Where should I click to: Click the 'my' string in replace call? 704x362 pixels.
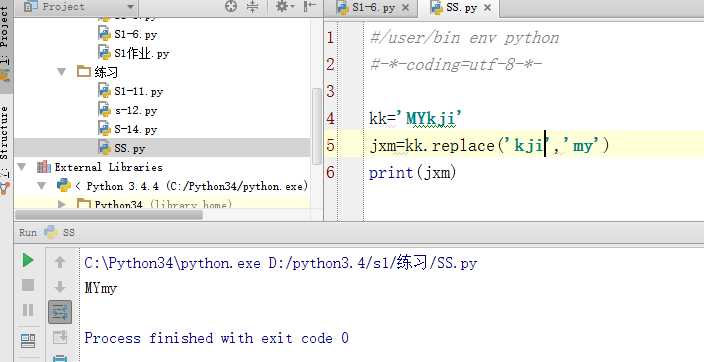coord(582,146)
